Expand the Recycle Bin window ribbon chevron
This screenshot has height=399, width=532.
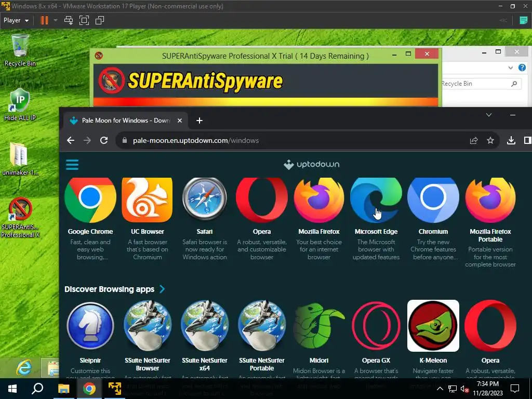[x=511, y=68]
